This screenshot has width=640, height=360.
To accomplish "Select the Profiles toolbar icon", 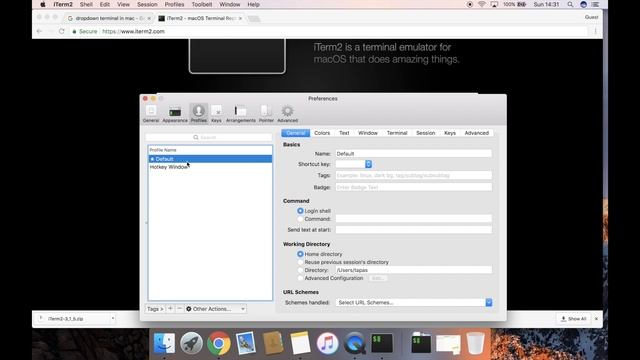I will point(199,113).
